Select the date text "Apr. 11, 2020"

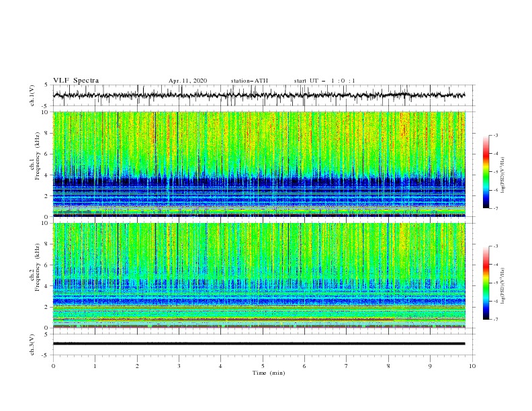click(x=187, y=81)
